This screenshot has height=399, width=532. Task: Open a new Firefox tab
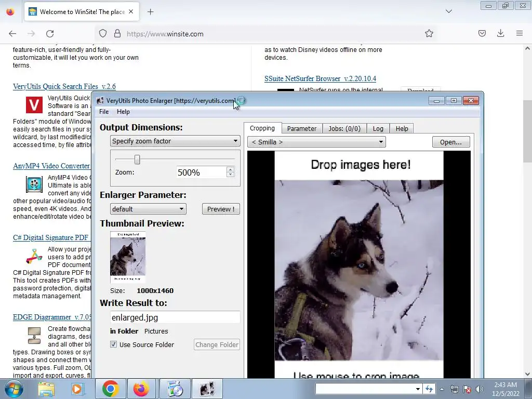(150, 12)
